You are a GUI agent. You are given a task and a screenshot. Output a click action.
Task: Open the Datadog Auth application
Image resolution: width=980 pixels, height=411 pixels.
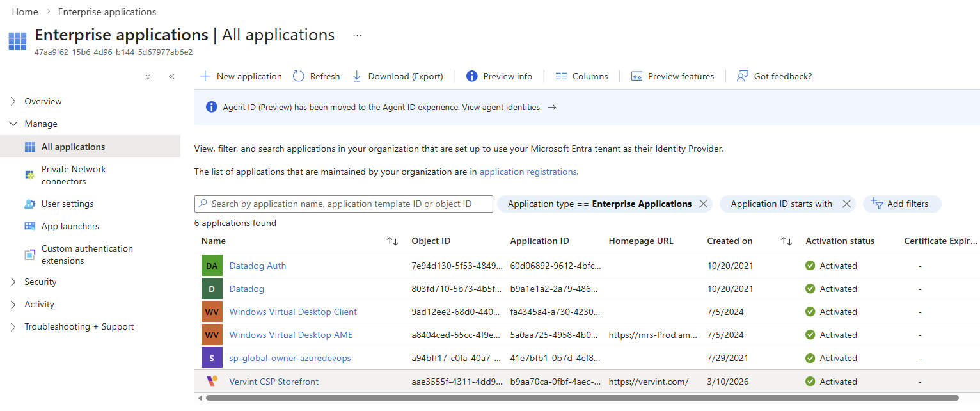[258, 265]
